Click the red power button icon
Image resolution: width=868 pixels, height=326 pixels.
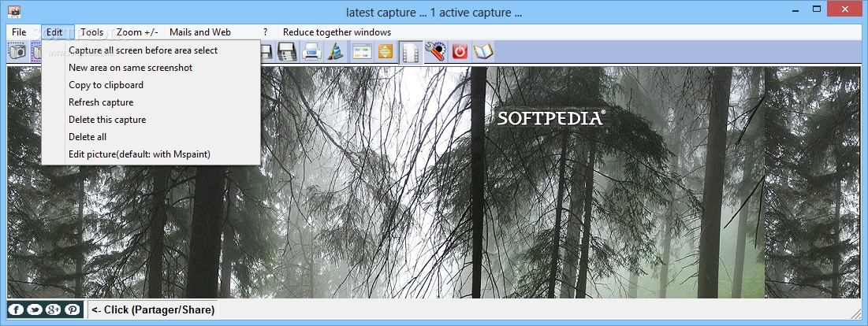460,51
